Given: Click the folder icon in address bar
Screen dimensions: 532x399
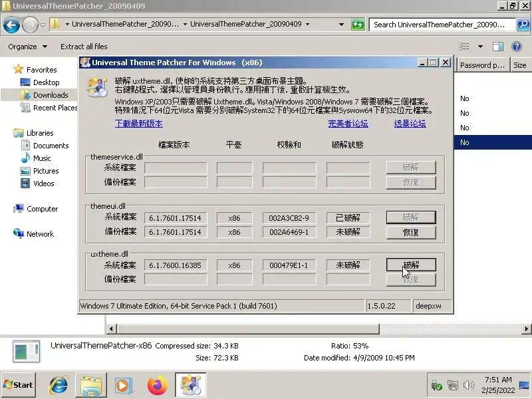Looking at the screenshot, I should pos(55,24).
